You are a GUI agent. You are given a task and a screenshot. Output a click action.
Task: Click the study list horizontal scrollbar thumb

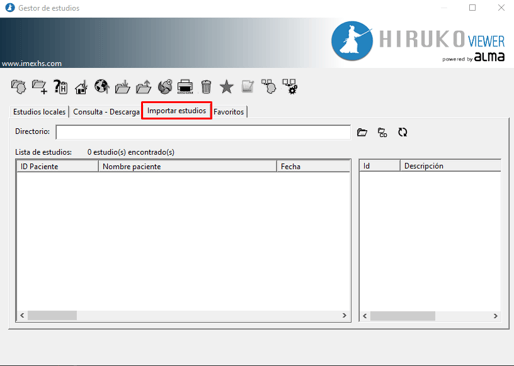pyautogui.click(x=52, y=315)
